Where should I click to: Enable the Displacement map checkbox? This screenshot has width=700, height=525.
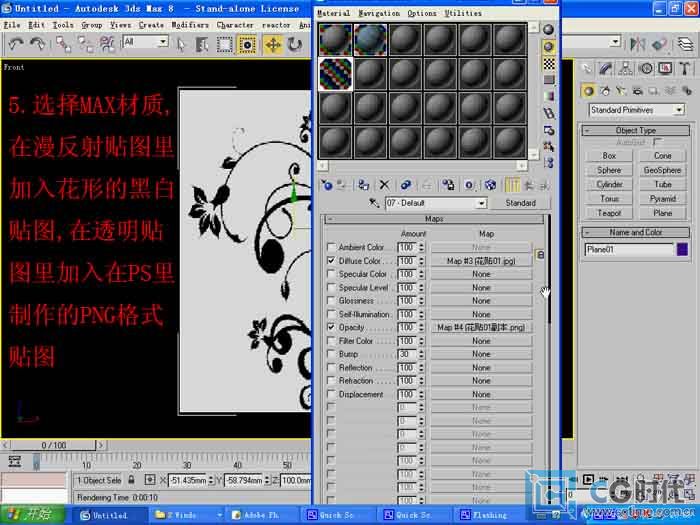click(x=331, y=394)
